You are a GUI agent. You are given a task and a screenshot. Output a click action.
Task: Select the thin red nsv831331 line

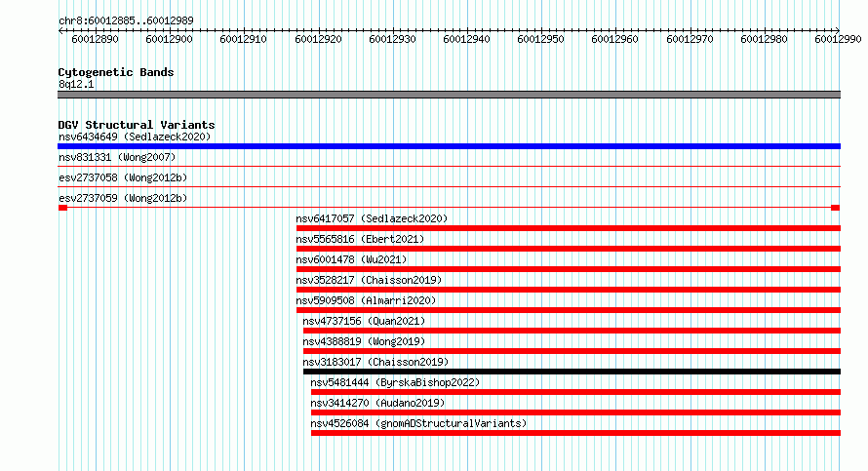(449, 166)
